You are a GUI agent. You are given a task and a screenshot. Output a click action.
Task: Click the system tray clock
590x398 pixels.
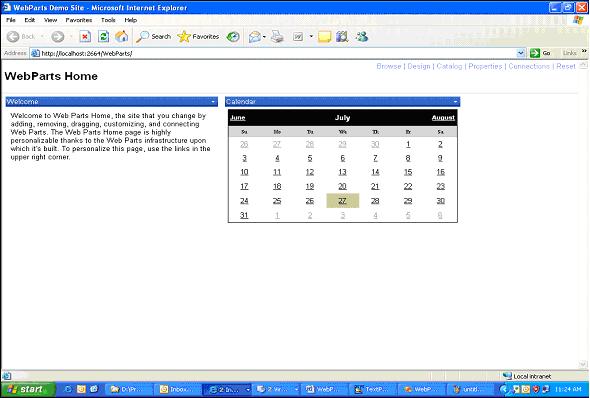[568, 389]
